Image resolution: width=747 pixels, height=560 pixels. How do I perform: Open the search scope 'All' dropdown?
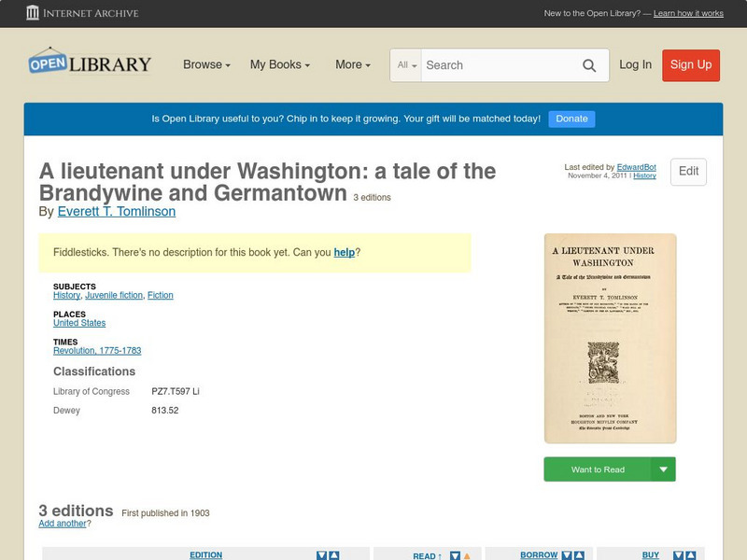(x=407, y=65)
